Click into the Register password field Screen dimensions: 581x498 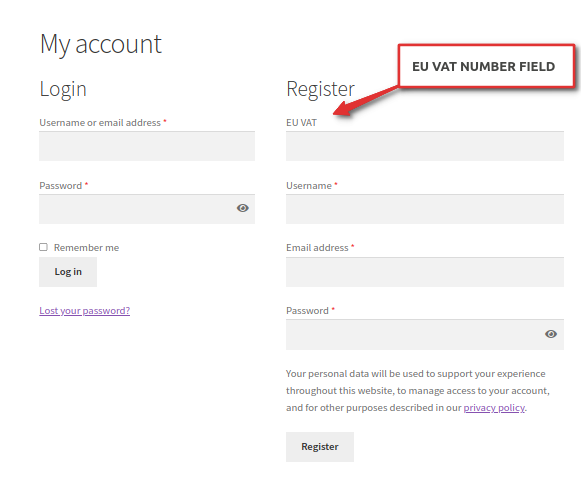[x=425, y=335]
